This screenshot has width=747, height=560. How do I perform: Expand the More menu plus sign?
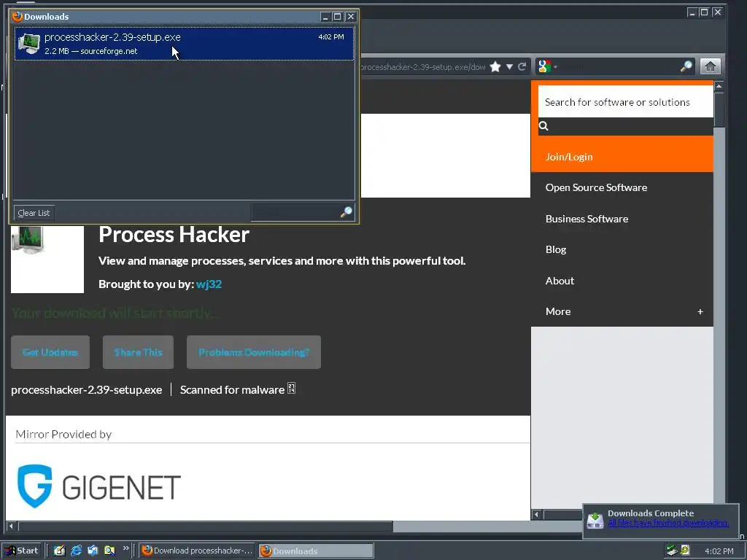[x=700, y=311]
